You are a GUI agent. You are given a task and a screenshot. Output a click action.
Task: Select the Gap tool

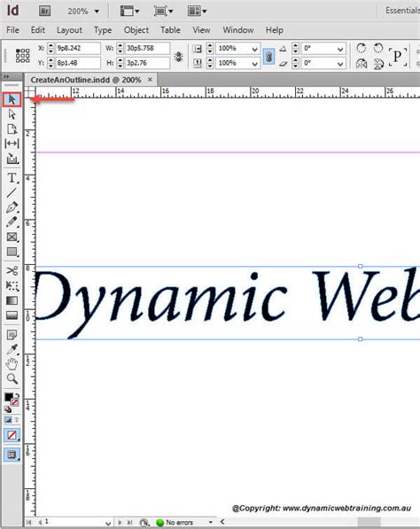click(x=12, y=144)
